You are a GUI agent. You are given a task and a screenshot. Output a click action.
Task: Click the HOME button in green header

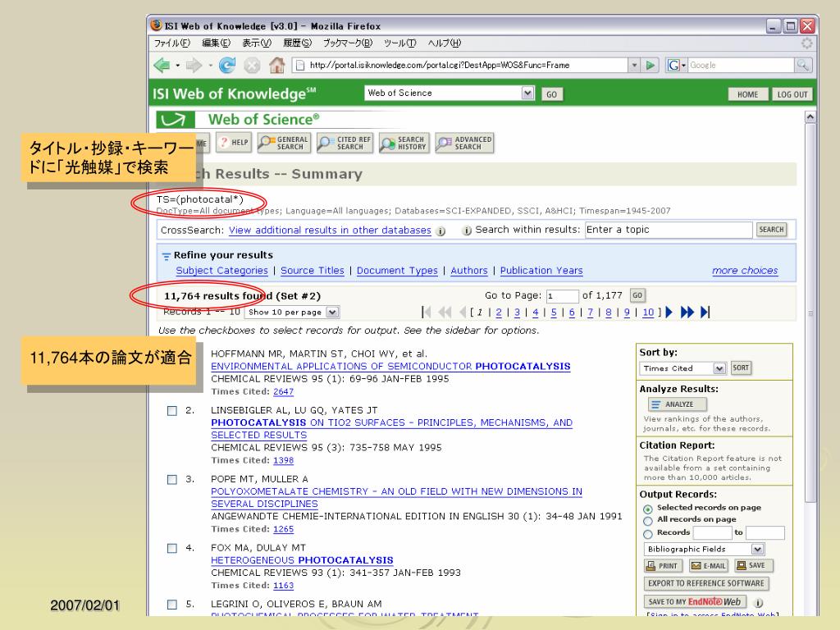point(748,94)
